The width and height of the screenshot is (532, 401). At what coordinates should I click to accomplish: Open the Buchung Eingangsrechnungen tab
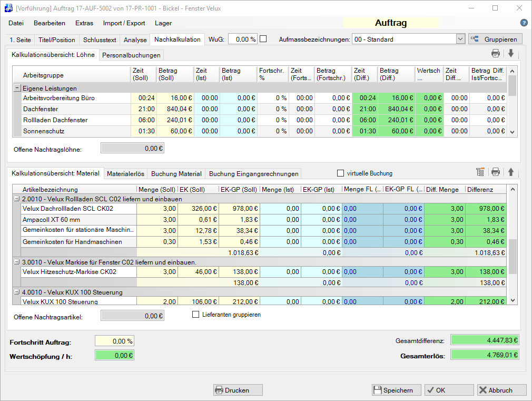point(254,173)
